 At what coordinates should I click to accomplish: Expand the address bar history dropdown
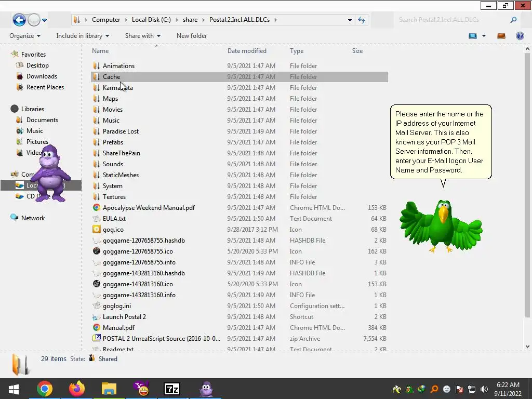[350, 20]
